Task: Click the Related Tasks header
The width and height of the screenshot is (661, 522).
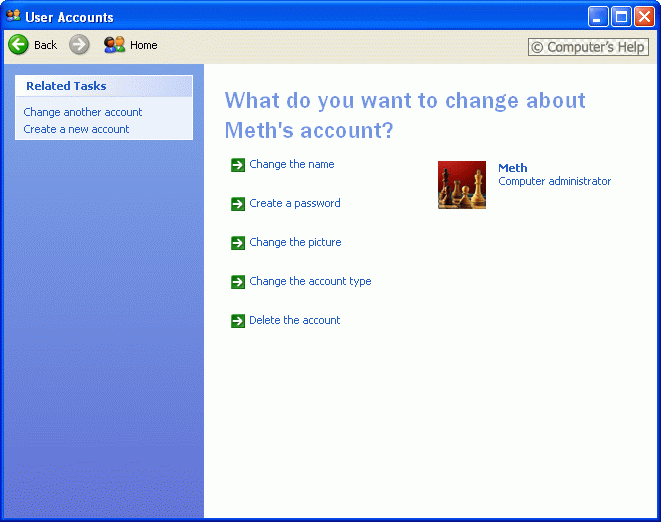Action: tap(104, 86)
